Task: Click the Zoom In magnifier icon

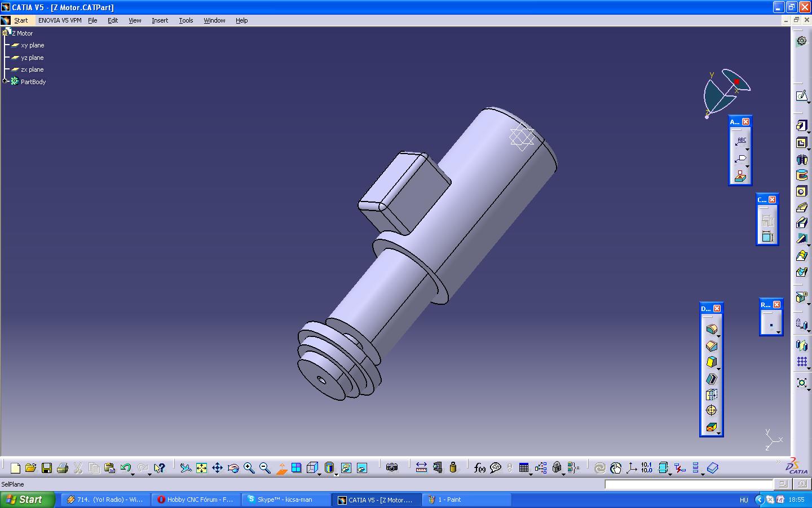Action: pyautogui.click(x=249, y=468)
